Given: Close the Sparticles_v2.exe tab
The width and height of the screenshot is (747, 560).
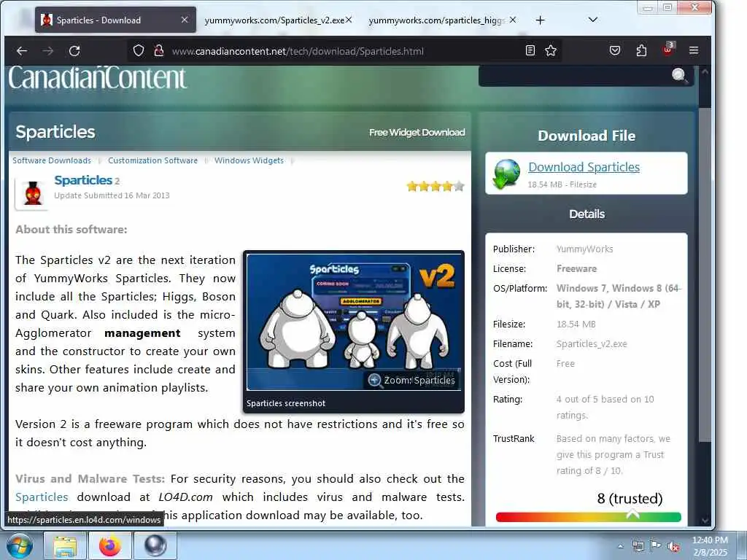Looking at the screenshot, I should (349, 20).
